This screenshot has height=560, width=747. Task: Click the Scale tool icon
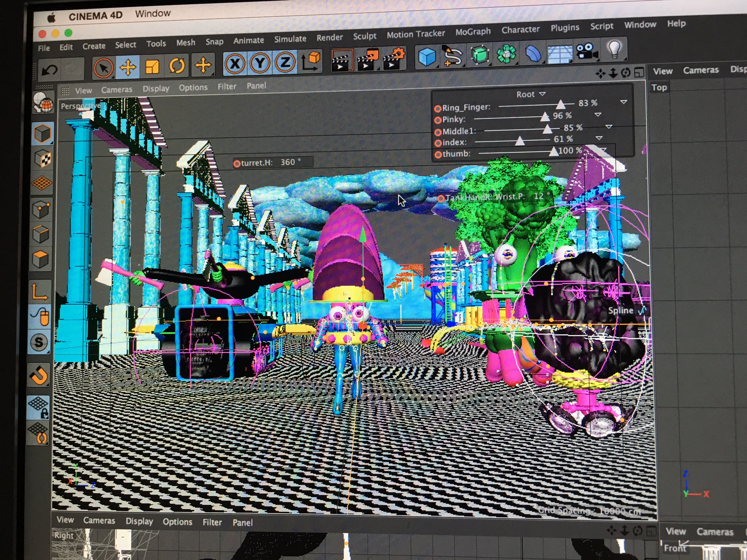(152, 67)
